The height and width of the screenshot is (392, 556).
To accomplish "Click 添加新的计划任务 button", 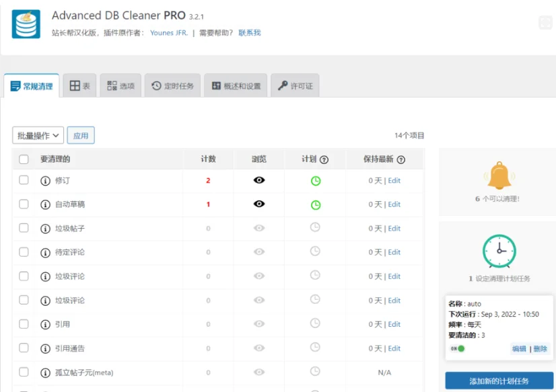I will click(499, 381).
